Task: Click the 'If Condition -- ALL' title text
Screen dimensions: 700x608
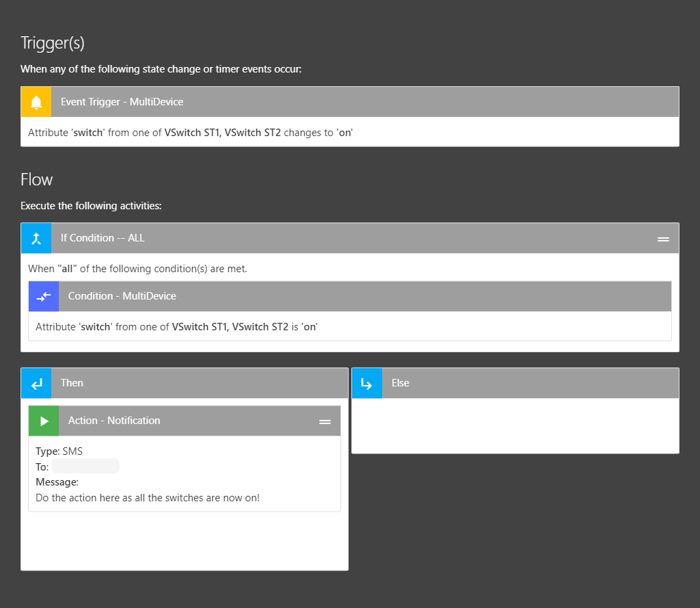Action: click(103, 237)
